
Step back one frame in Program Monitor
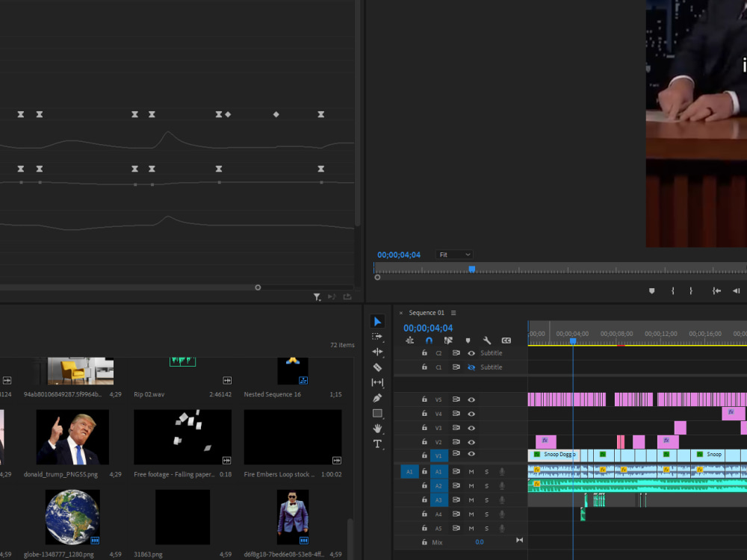736,291
